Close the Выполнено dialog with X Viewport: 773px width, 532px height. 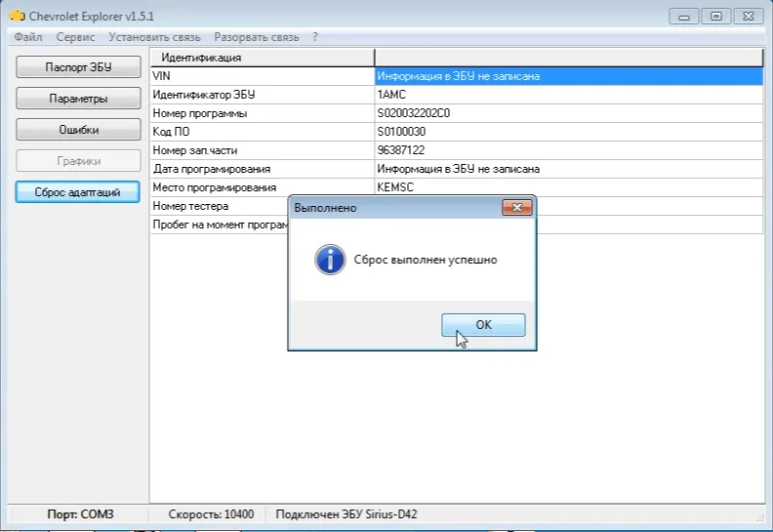click(x=516, y=208)
